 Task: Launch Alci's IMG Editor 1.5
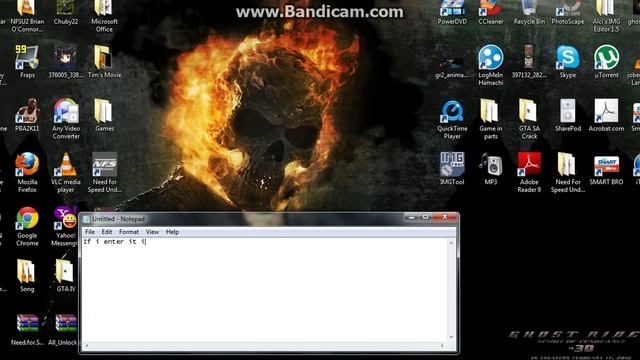[x=606, y=16]
